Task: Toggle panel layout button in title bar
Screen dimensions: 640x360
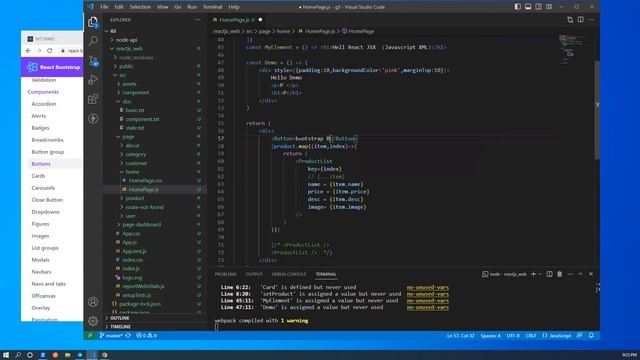Action: (x=528, y=7)
